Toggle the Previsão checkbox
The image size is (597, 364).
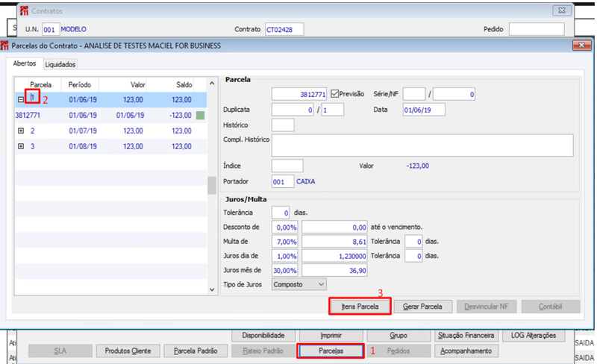point(334,94)
